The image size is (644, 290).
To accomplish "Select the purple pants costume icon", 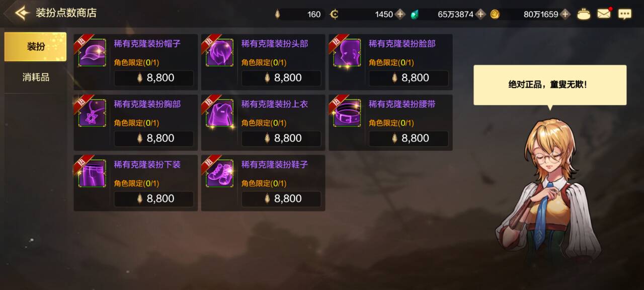I will tap(92, 174).
